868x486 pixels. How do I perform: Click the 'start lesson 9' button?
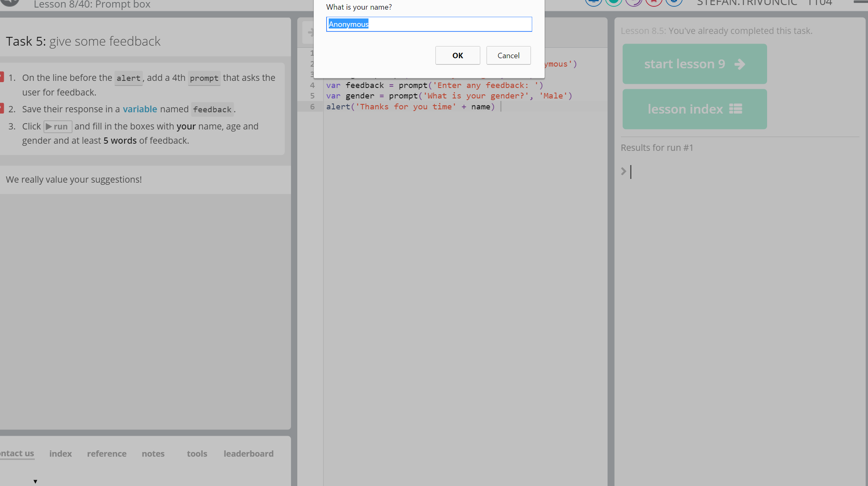click(694, 64)
